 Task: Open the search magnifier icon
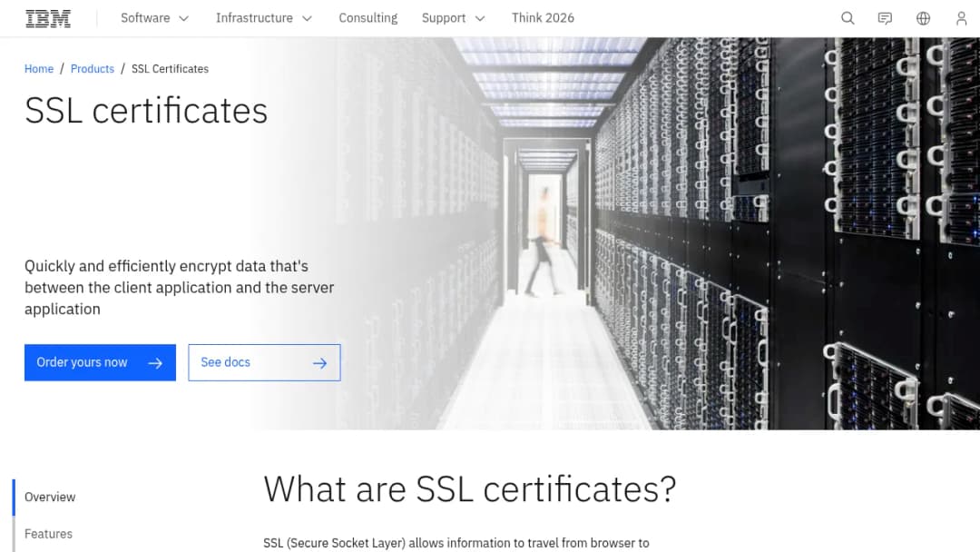[x=848, y=18]
